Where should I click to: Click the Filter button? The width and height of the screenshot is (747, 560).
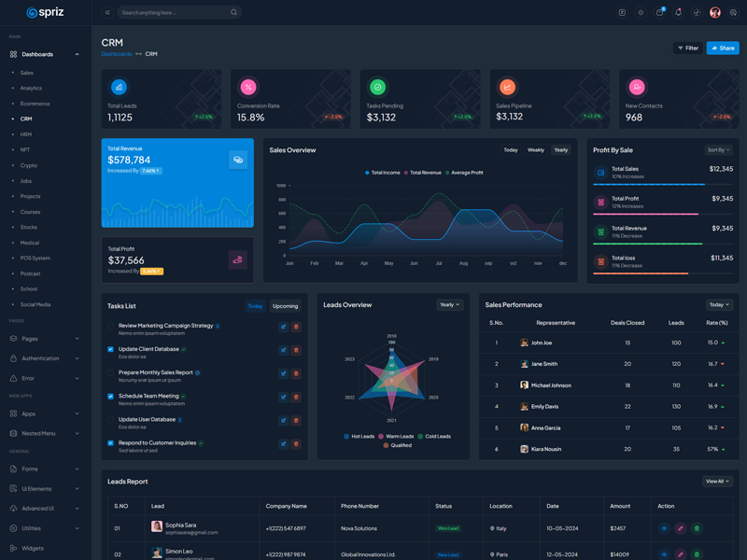(x=688, y=48)
